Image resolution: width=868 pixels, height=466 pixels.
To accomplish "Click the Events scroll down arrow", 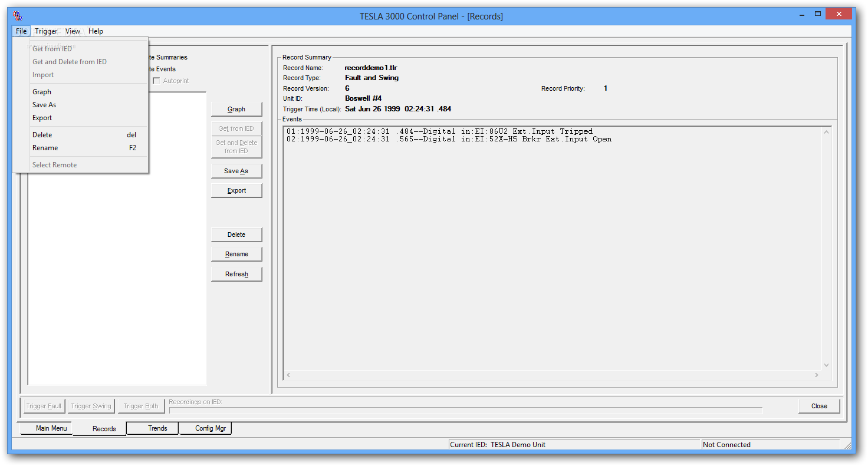I will point(826,365).
